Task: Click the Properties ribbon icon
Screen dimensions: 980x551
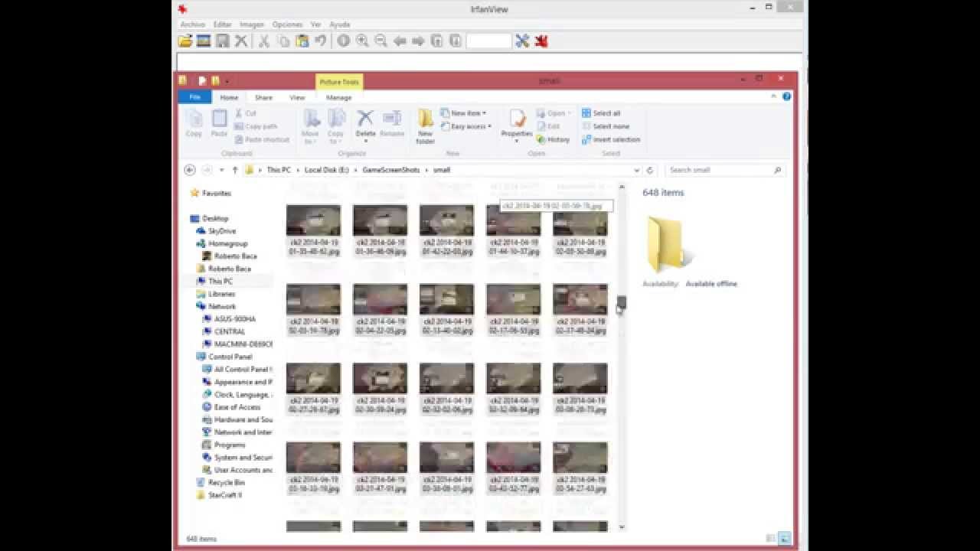Action: (517, 124)
